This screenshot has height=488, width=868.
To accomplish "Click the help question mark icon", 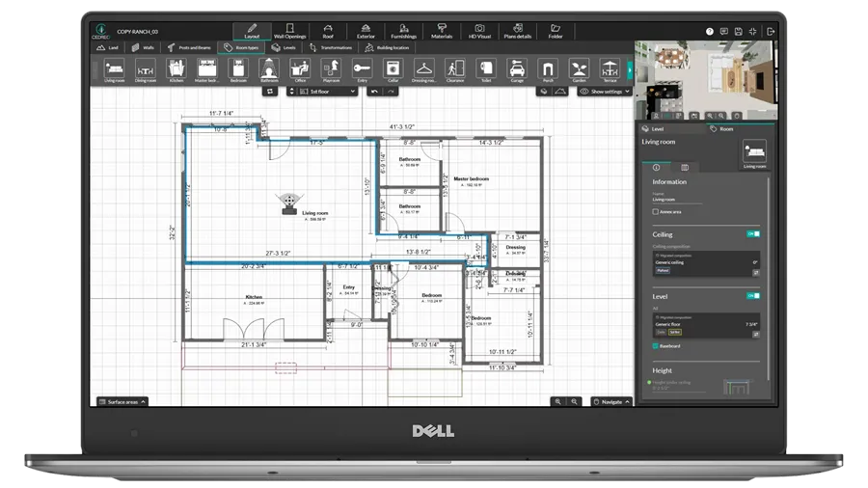I will pyautogui.click(x=709, y=32).
